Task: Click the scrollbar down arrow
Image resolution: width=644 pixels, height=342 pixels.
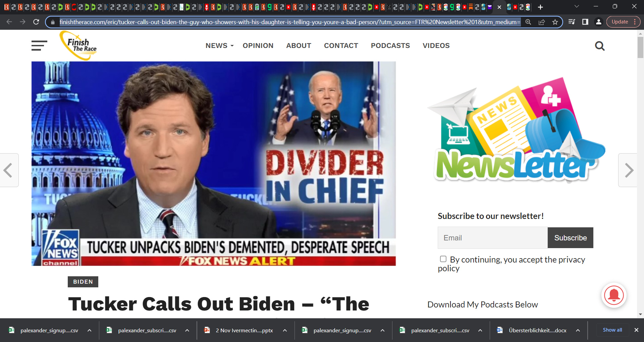Action: coord(640,315)
